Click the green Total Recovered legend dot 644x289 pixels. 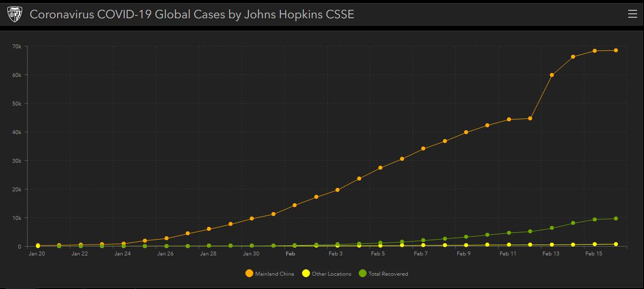tap(363, 274)
